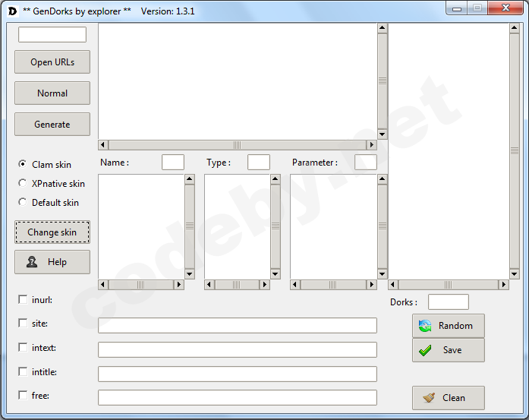Screen dimensions: 529x420
Task: Apply skin with Change skin button
Action: pos(52,232)
